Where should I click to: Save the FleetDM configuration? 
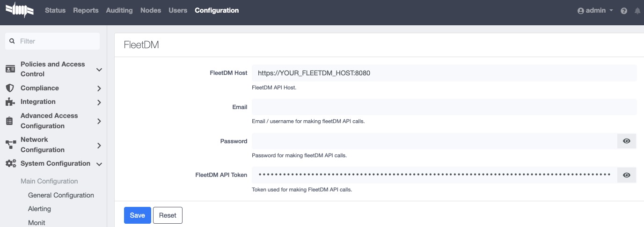click(137, 215)
